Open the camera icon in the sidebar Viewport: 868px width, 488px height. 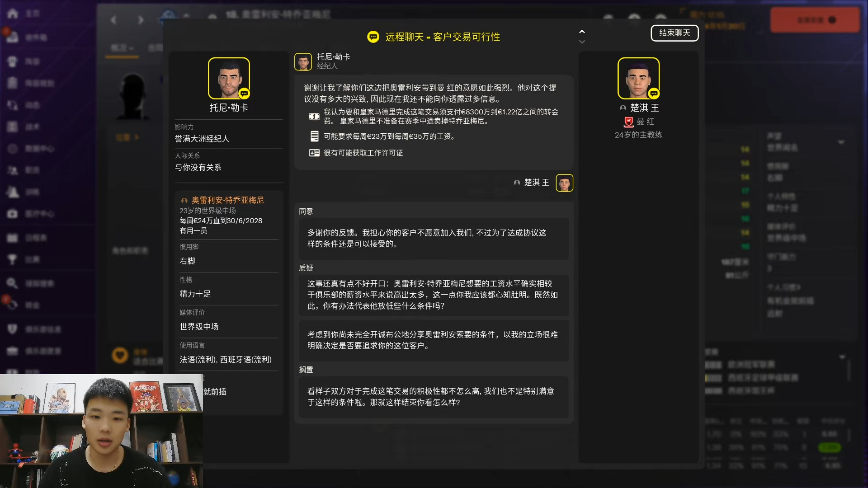(x=12, y=214)
